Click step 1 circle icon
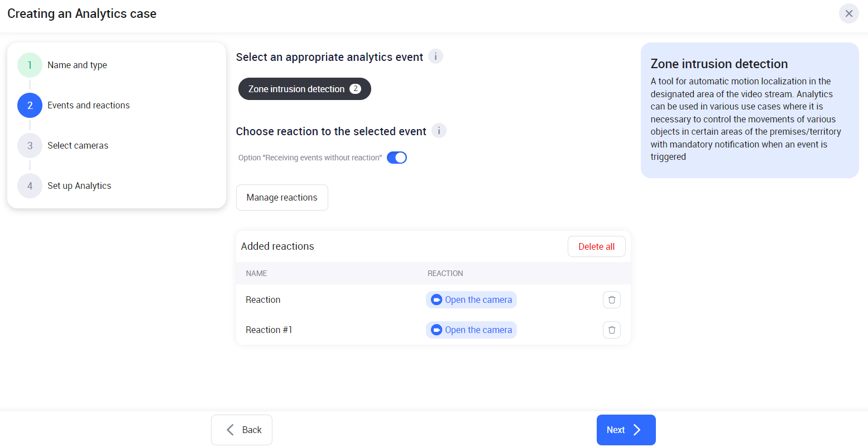868x447 pixels. [x=30, y=65]
